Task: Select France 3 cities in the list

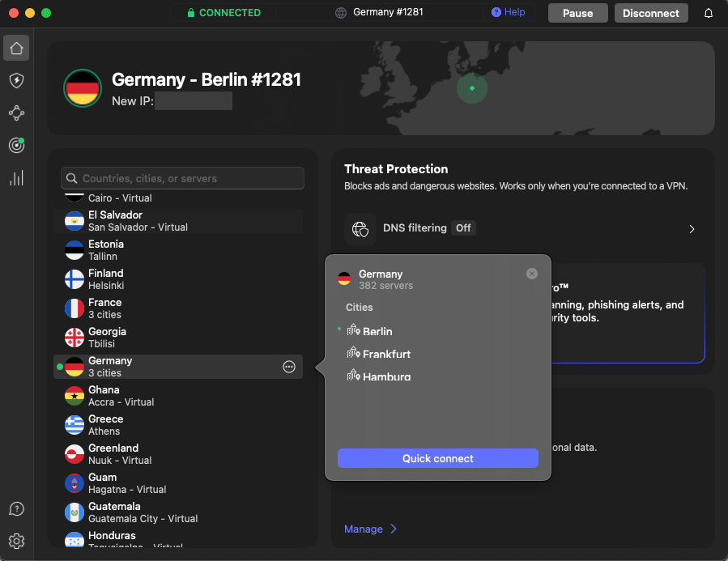Action: pos(178,308)
